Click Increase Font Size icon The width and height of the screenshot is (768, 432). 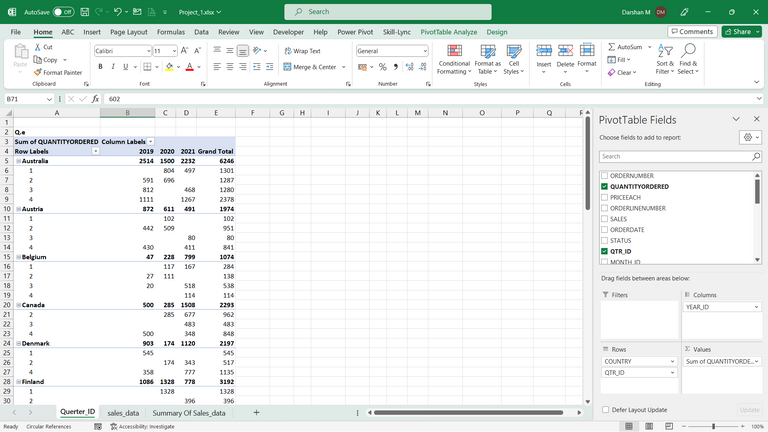click(x=185, y=50)
